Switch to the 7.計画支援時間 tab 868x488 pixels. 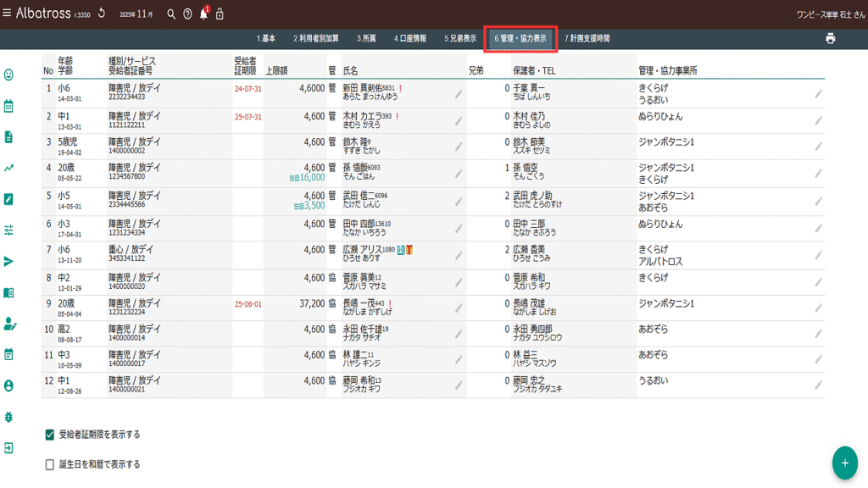click(587, 38)
